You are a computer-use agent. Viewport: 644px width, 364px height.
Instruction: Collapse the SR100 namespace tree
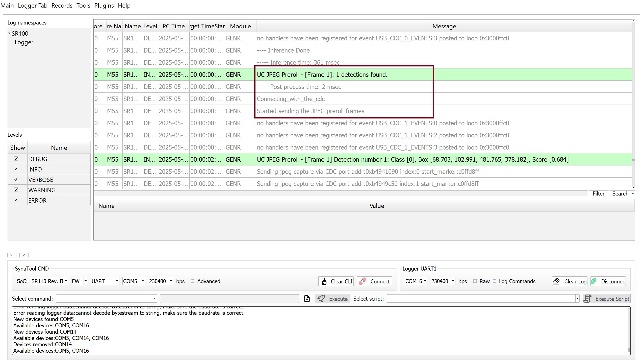tap(9, 33)
